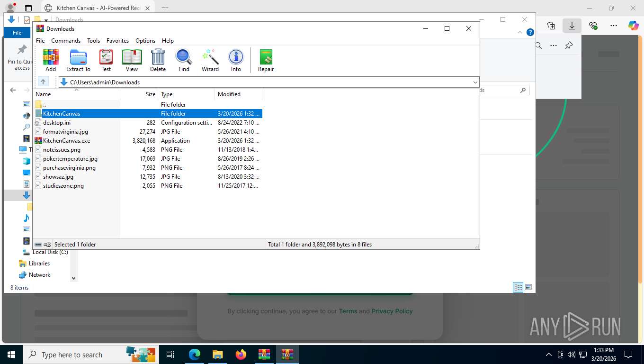Click the Windows Start button
The width and height of the screenshot is (644, 364).
click(x=11, y=355)
